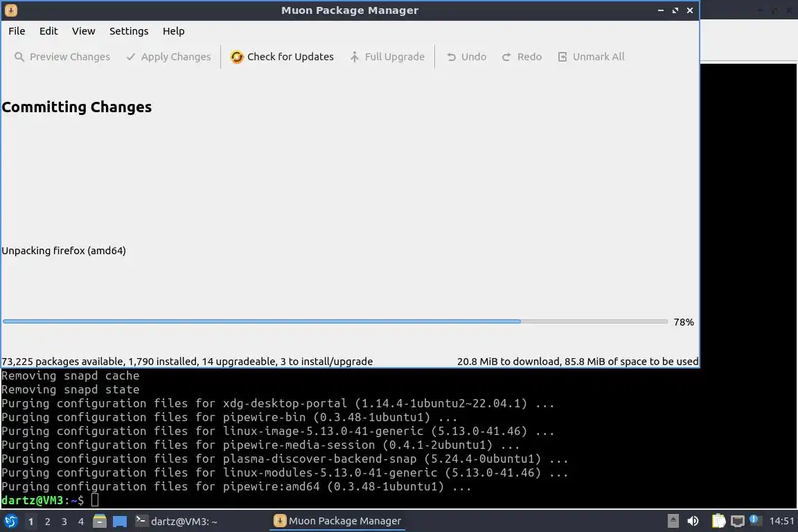Click the Muon title bar app icon
Viewport: 798px width, 532px height.
coord(10,10)
